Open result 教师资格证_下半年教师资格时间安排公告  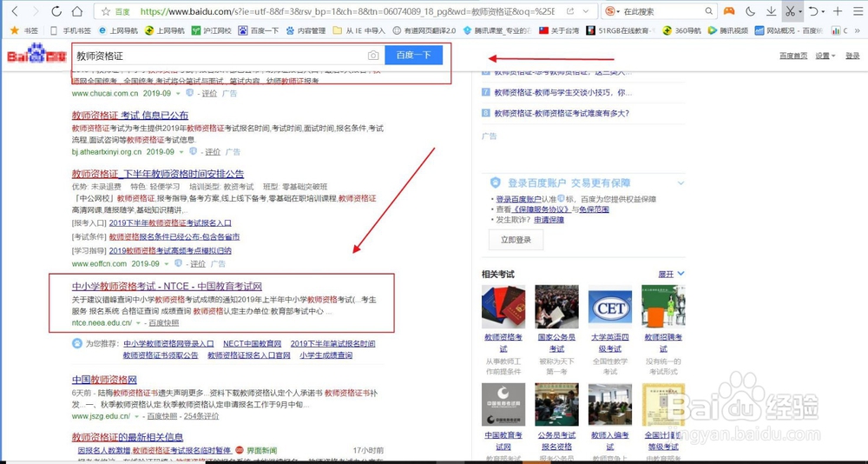(158, 174)
